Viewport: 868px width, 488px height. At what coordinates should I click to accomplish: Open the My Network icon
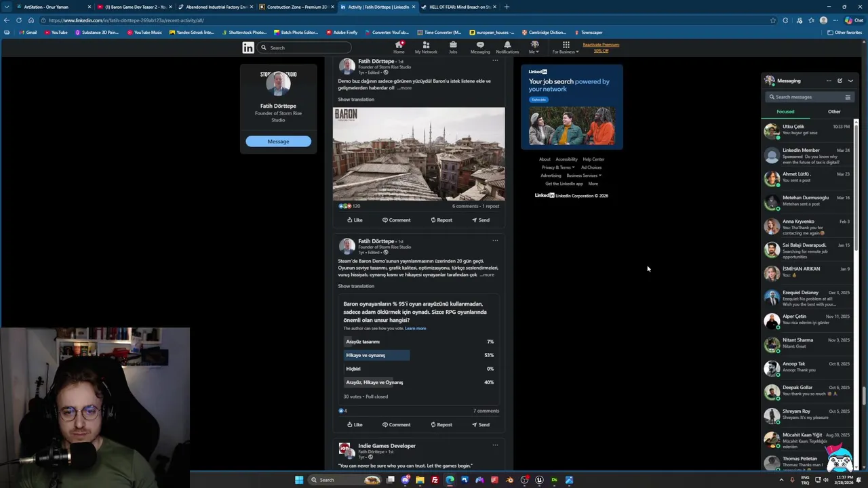(426, 47)
